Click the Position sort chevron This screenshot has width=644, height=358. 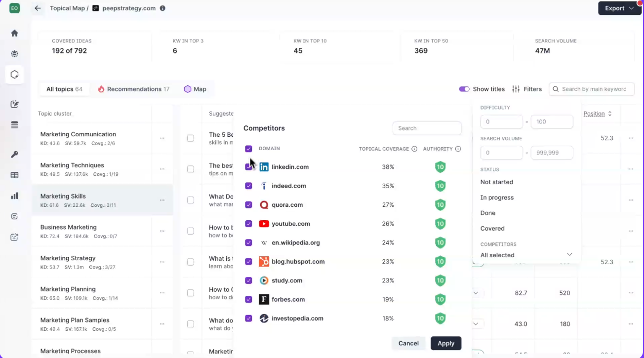609,113
